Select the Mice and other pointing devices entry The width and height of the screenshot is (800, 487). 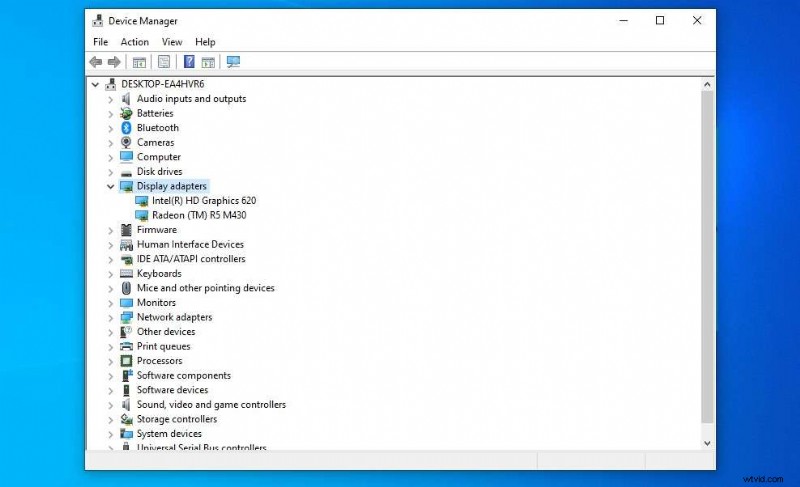[x=205, y=288]
